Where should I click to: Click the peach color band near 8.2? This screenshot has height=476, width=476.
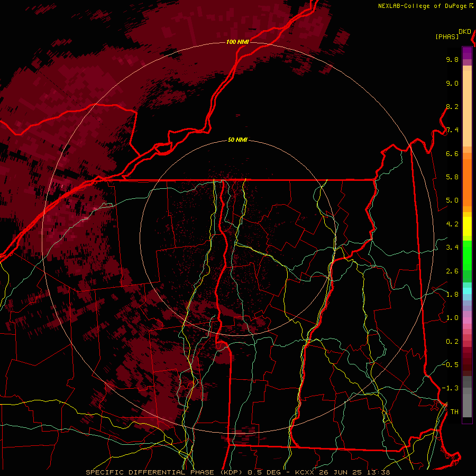[x=467, y=108]
